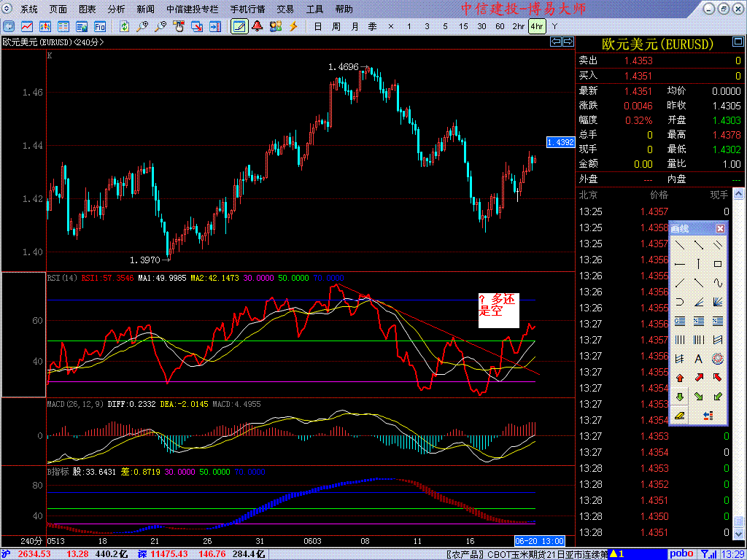Open the 页面 menu
This screenshot has height=560, width=747.
click(x=58, y=9)
